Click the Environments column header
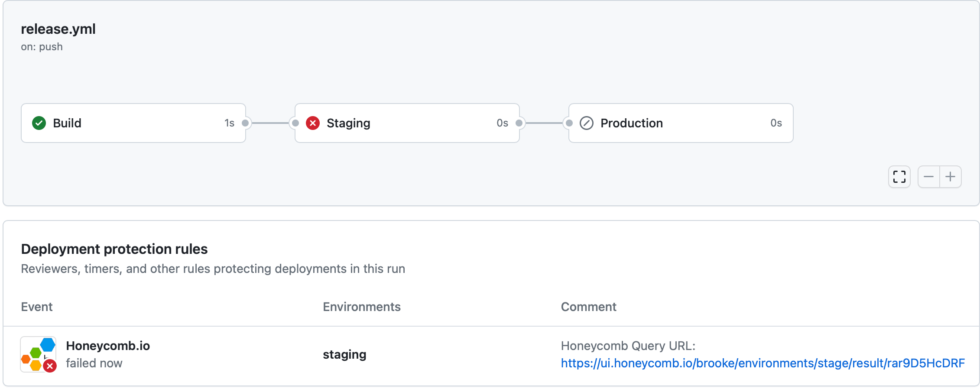Image resolution: width=980 pixels, height=389 pixels. 362,307
